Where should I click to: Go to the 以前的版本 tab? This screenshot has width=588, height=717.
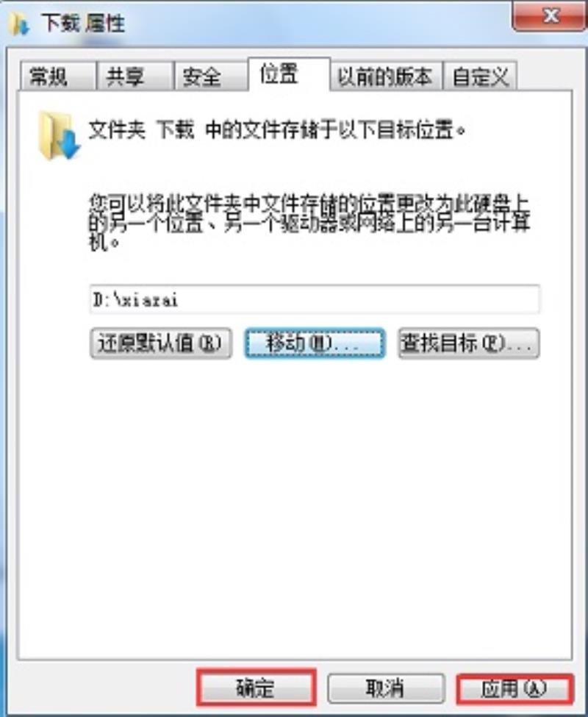[385, 76]
